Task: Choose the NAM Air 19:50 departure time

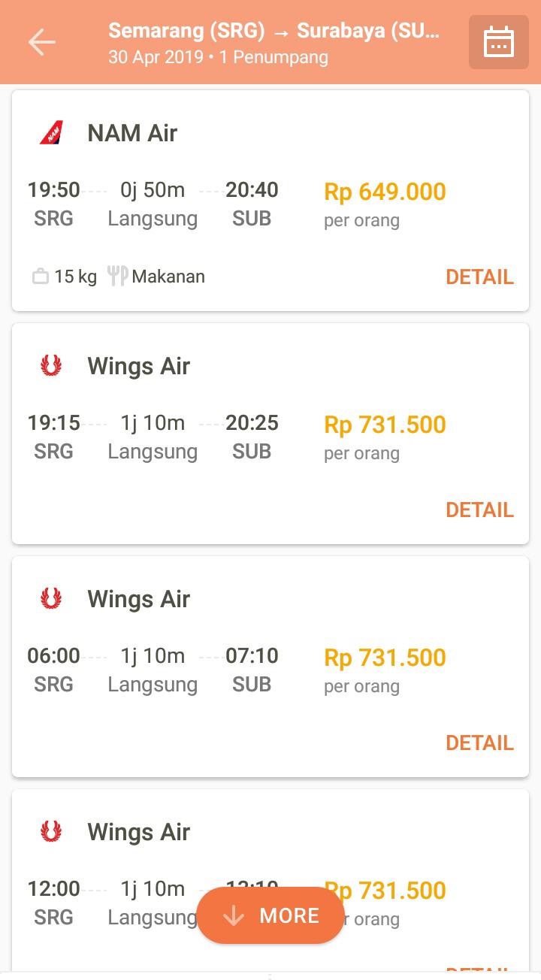Action: (x=53, y=190)
